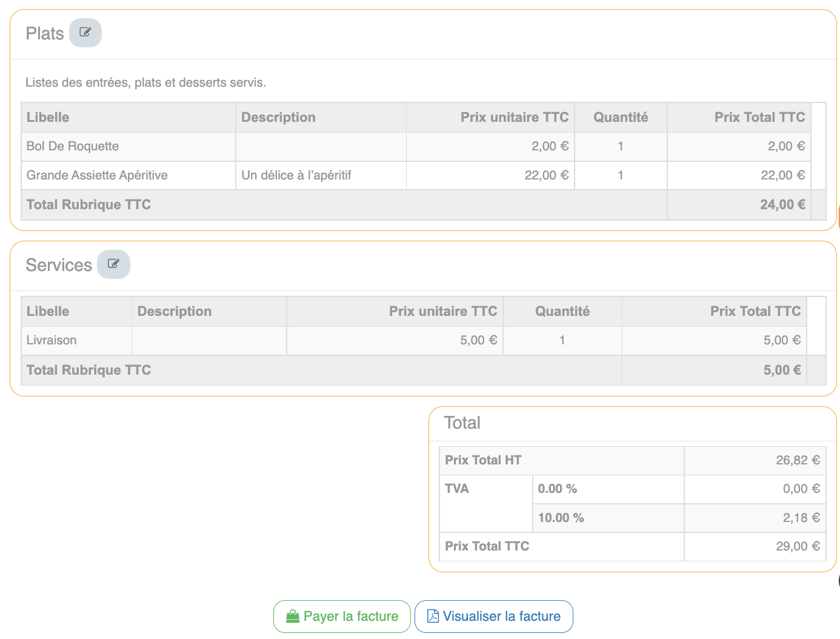Select the Prix Total HT row label
This screenshot has width=840, height=639.
(483, 460)
